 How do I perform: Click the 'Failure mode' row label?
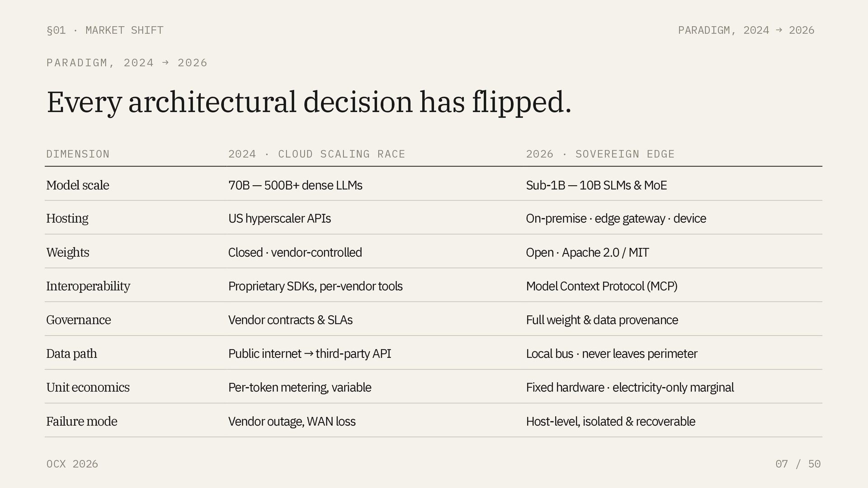pyautogui.click(x=82, y=422)
